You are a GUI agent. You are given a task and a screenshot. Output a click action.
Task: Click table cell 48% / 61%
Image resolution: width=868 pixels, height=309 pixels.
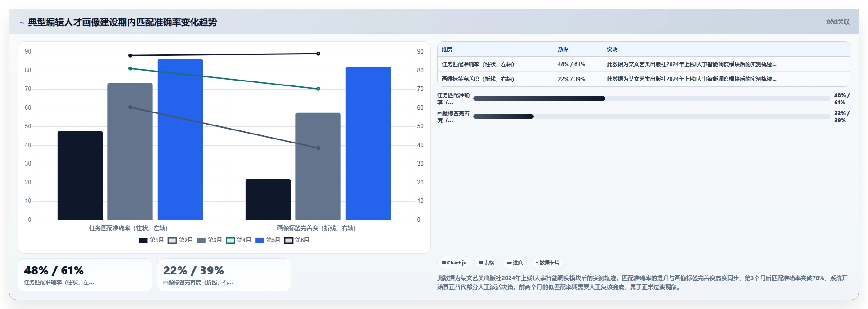pos(571,64)
